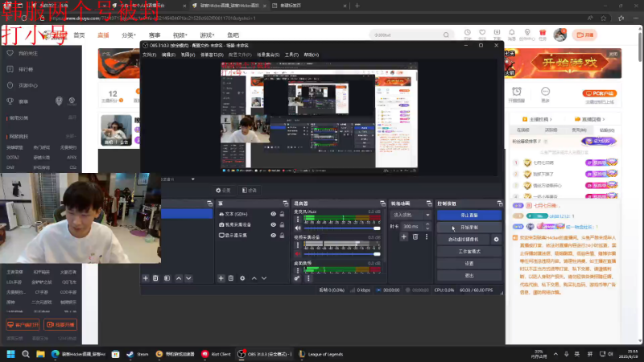Viewport: 644px width, 362px height.
Task: Toggle visibility of 视频采集设备 source
Action: (273, 224)
